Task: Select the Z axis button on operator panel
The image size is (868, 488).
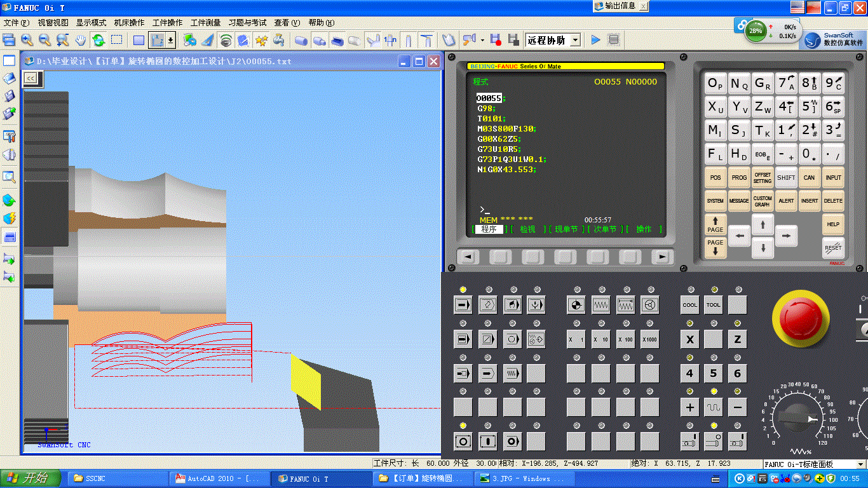Action: (737, 339)
